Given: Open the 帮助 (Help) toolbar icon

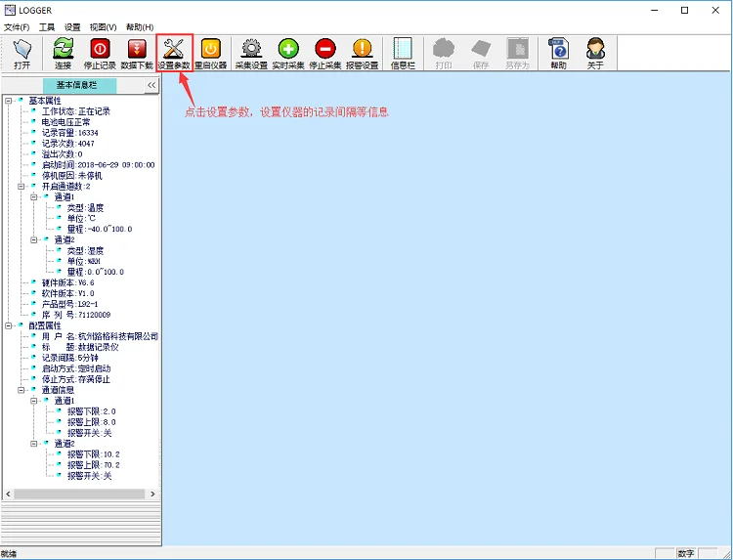Looking at the screenshot, I should (x=558, y=54).
